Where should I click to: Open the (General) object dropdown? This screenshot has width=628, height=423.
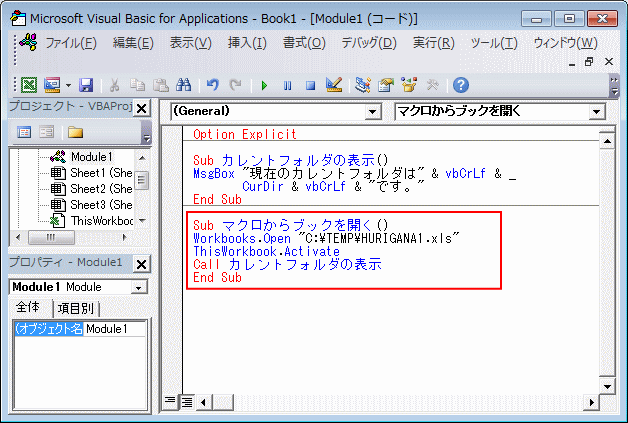(372, 111)
